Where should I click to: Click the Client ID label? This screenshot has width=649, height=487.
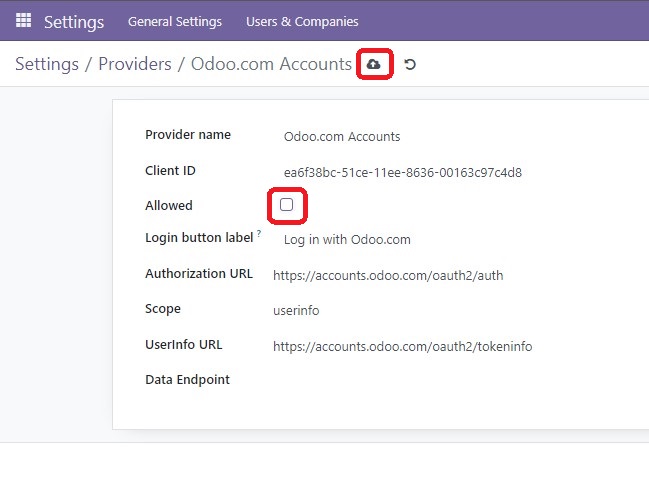pos(170,170)
